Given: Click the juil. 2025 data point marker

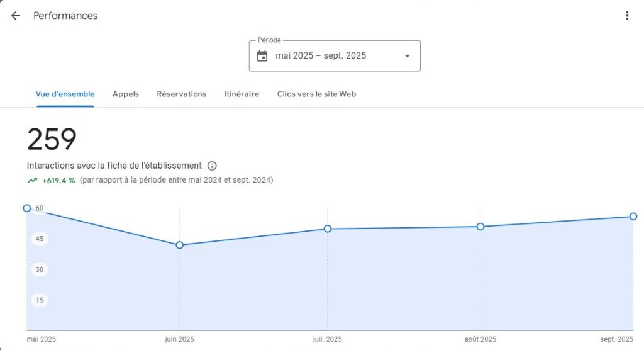Looking at the screenshot, I should click(x=328, y=229).
